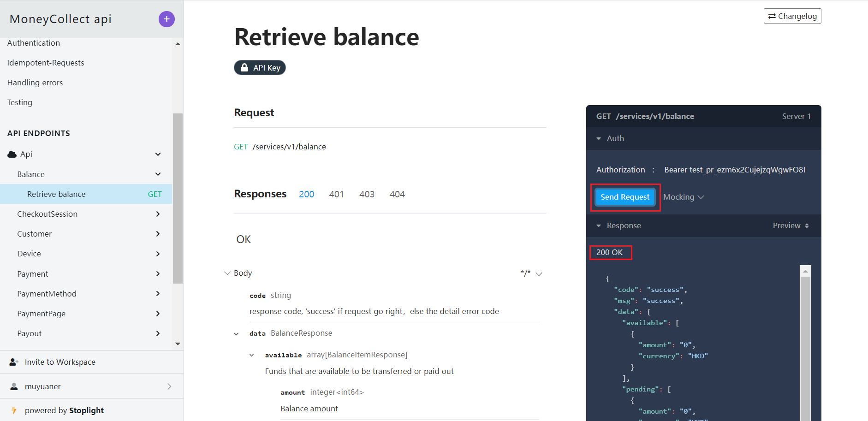Collapse the Body section chevron

(x=227, y=273)
